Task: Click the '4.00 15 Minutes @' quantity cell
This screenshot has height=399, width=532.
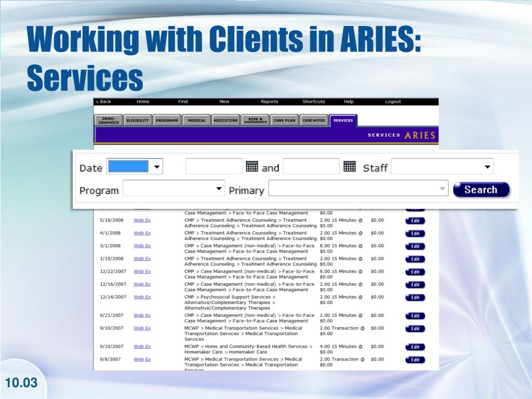Action: tap(341, 347)
